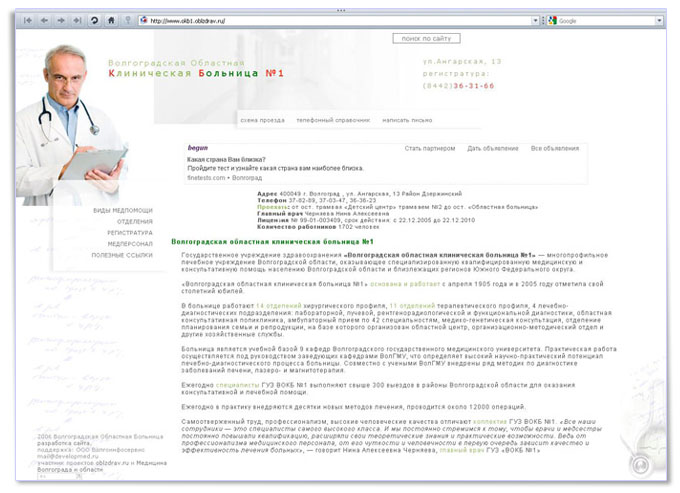Select the 'написать письмо' tab
680x493 pixels.
(x=407, y=120)
